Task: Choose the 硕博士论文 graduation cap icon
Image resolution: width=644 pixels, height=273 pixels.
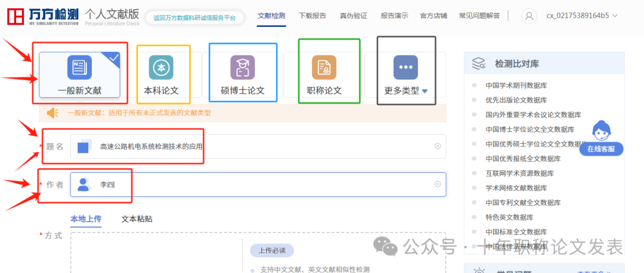Action: click(242, 68)
